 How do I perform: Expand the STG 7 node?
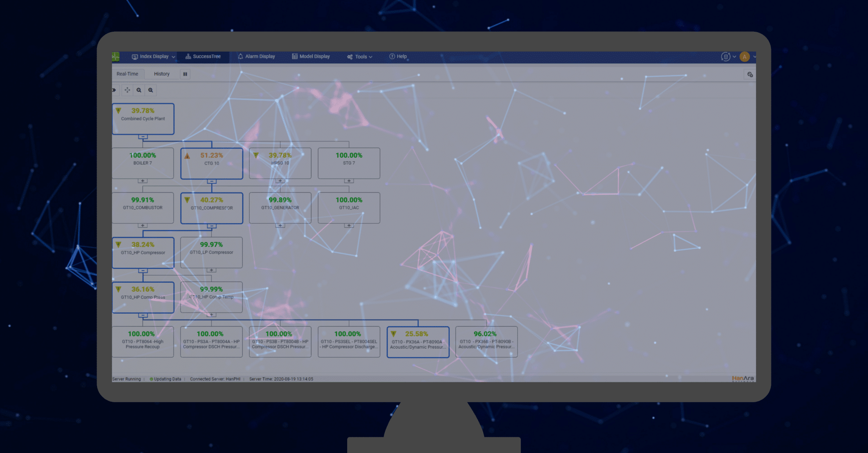pos(349,181)
